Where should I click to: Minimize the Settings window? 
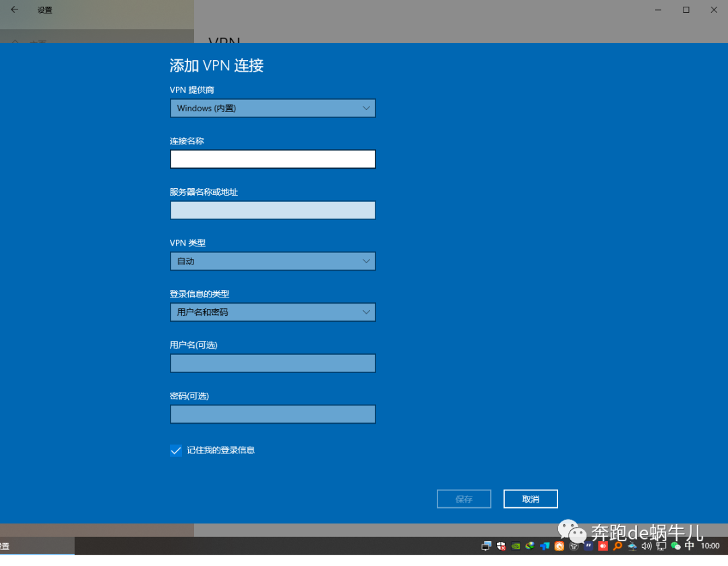(x=658, y=9)
